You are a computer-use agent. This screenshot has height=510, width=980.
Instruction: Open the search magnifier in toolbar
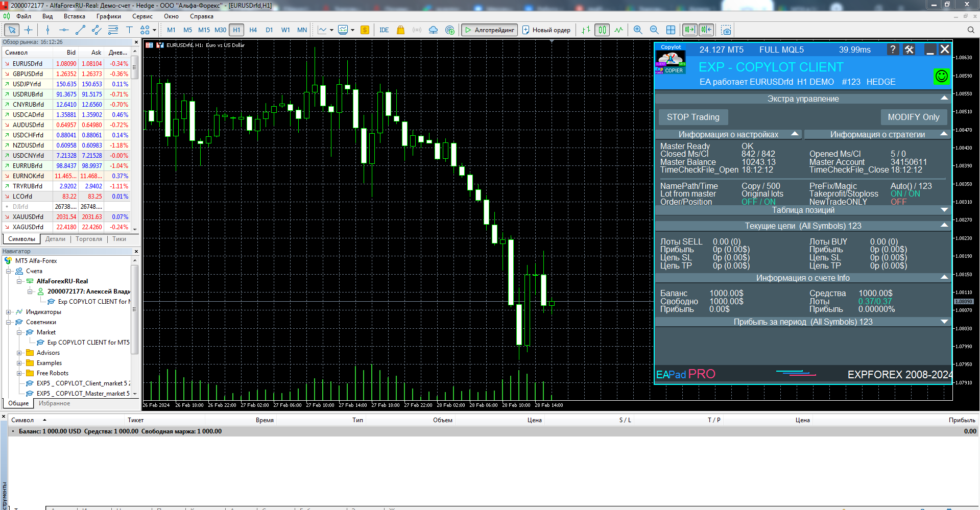[x=971, y=30]
